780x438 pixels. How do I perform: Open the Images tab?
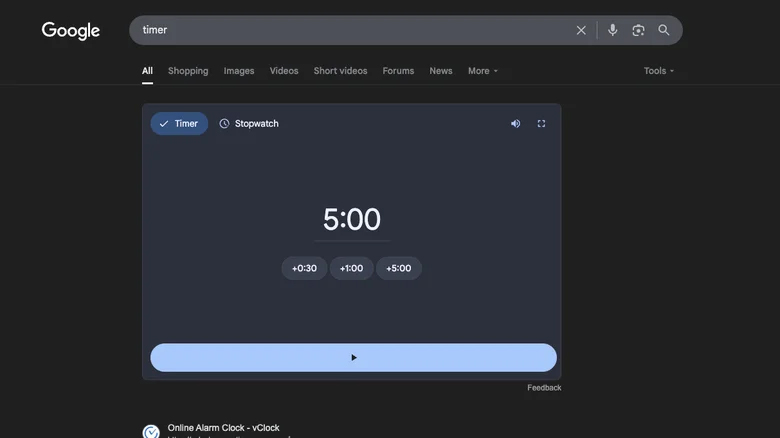click(239, 71)
